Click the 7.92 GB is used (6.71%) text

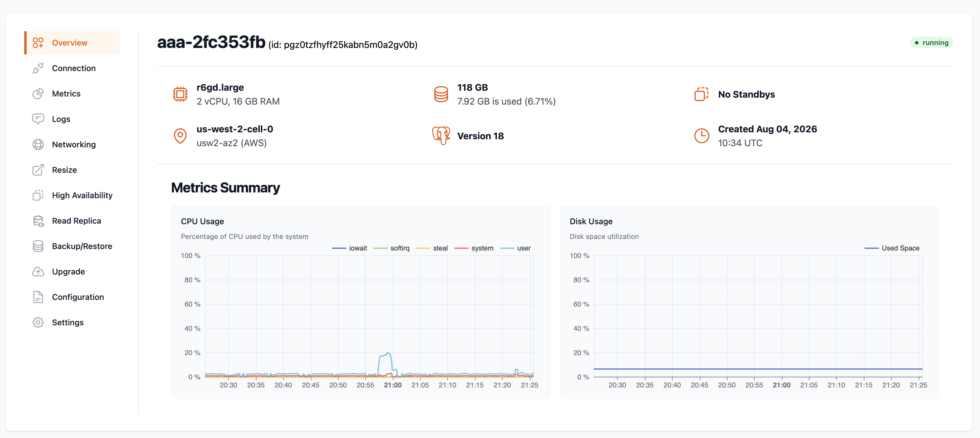[x=506, y=101]
